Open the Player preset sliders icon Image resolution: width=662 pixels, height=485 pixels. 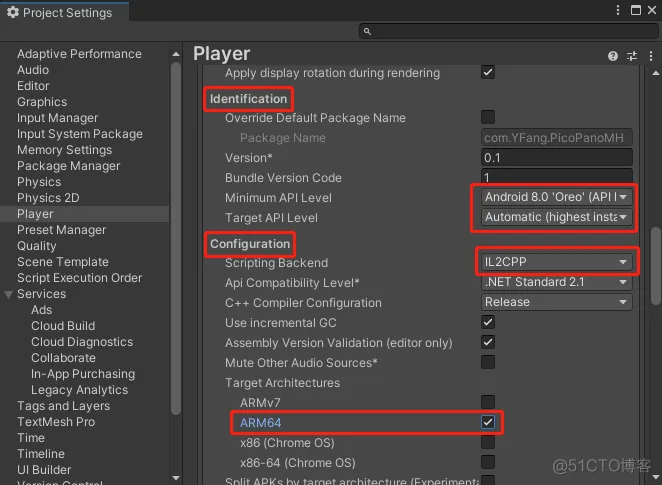[x=632, y=56]
